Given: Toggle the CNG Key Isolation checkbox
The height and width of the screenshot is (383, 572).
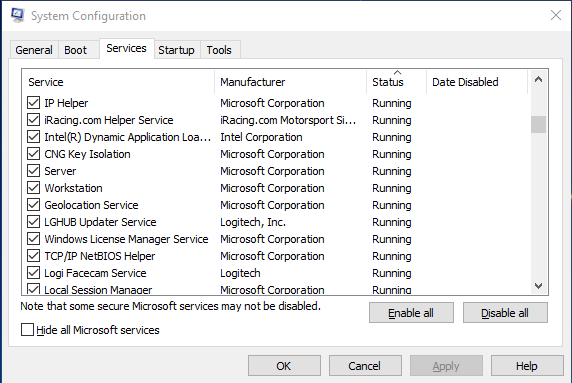Looking at the screenshot, I should (x=34, y=154).
